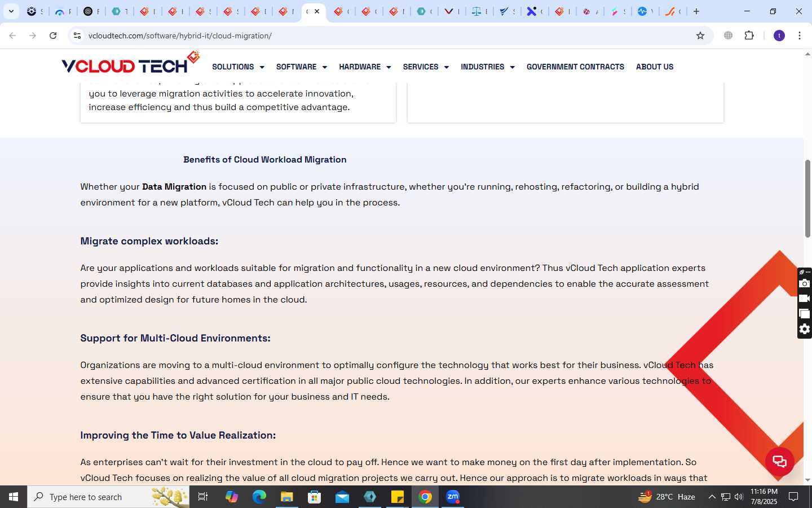Open the network status tray icon

(x=726, y=497)
